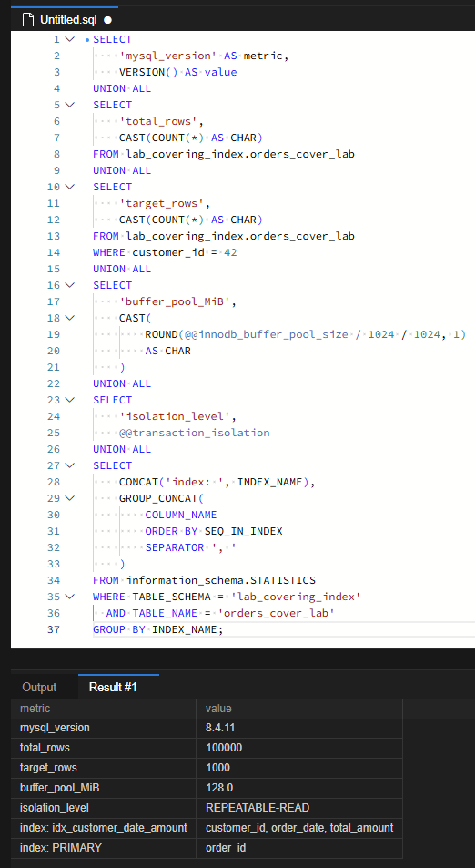
Task: Place cursor on 'mysql_version' string at line 2
Action: 168,56
